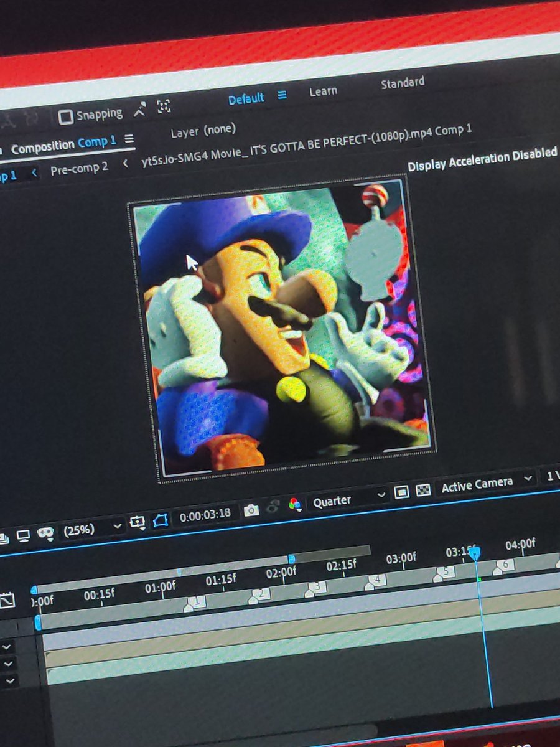Click the snap to edges icon beside Snapping
560x747 pixels.
point(141,110)
